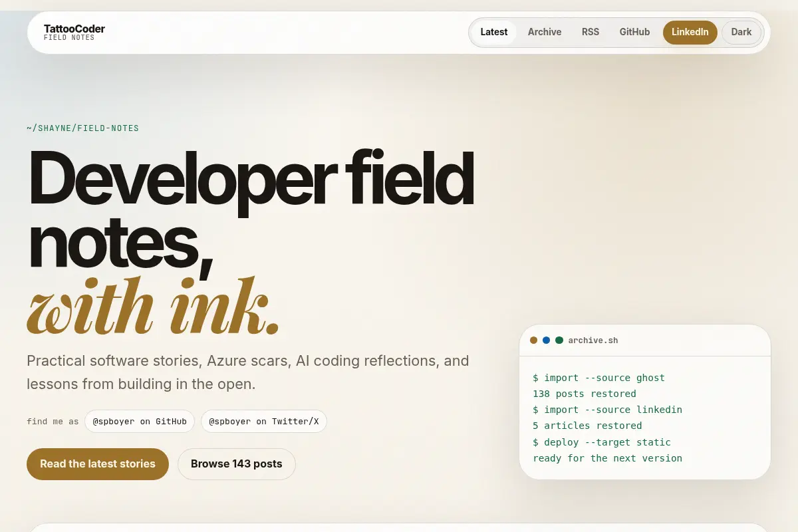The image size is (798, 532).
Task: Click the LinkedIn nav button
Action: click(x=690, y=32)
